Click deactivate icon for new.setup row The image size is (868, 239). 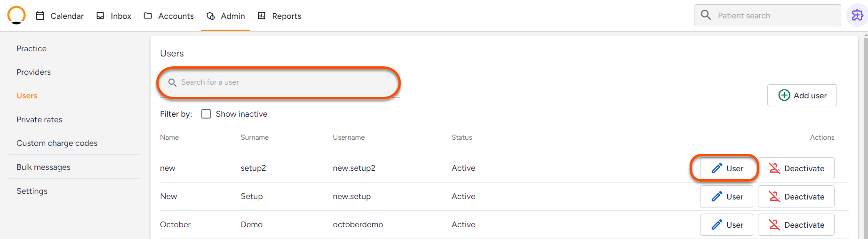pyautogui.click(x=774, y=197)
